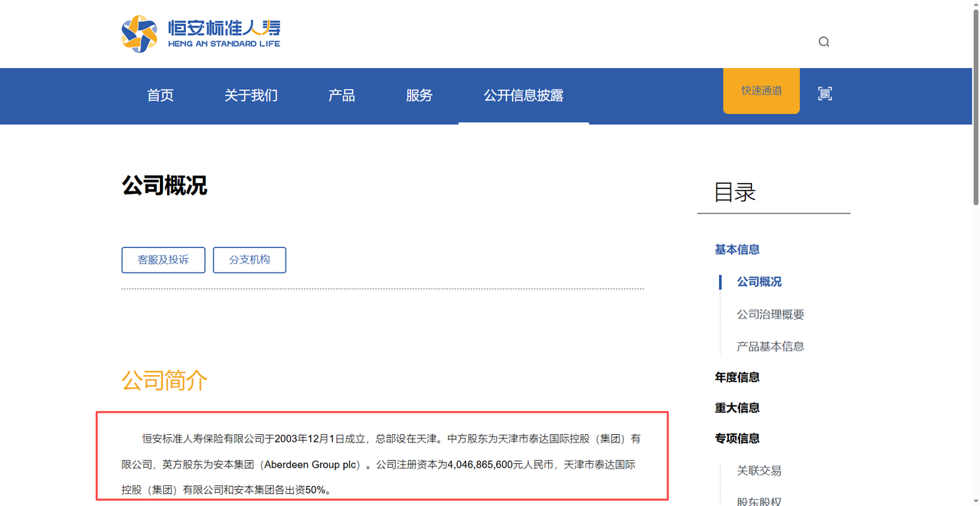Expand the 年度信息 directory section
980x506 pixels.
[737, 377]
